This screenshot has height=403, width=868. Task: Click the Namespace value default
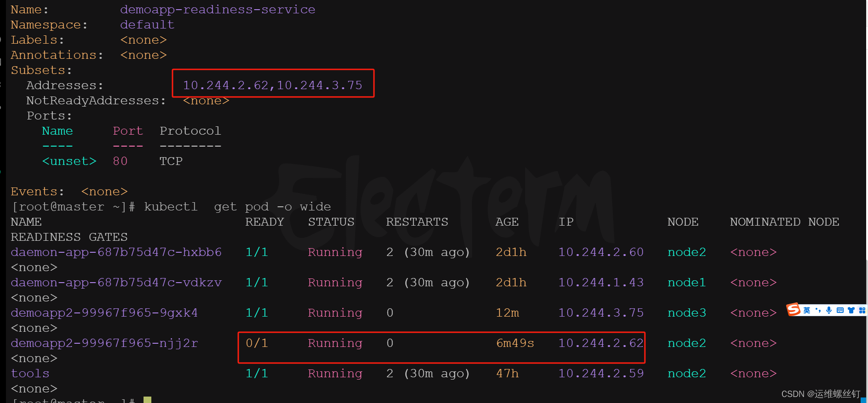tap(147, 25)
